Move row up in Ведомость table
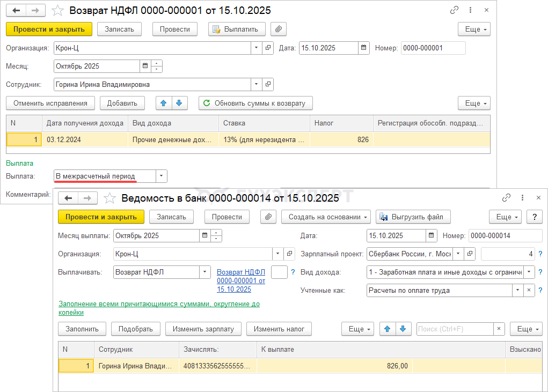 [388, 329]
